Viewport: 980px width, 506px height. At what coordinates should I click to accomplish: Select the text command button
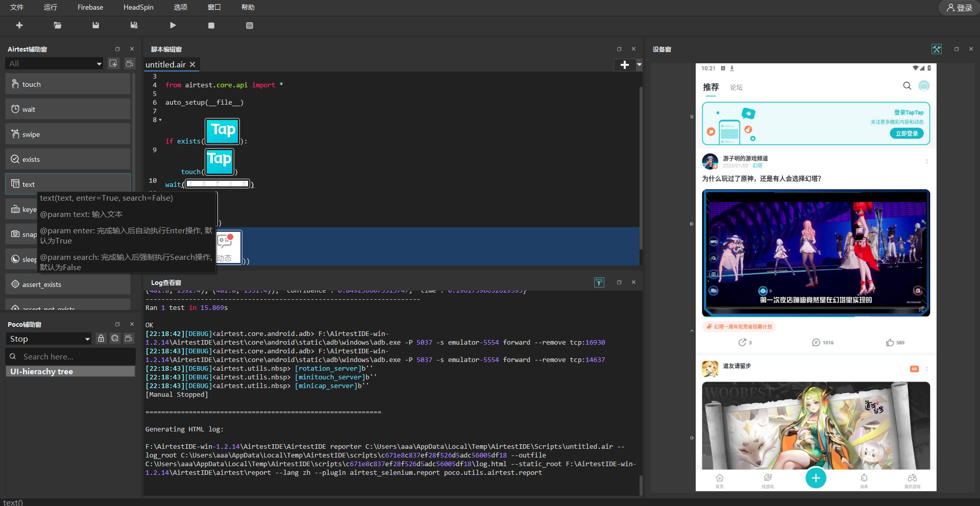tap(68, 184)
